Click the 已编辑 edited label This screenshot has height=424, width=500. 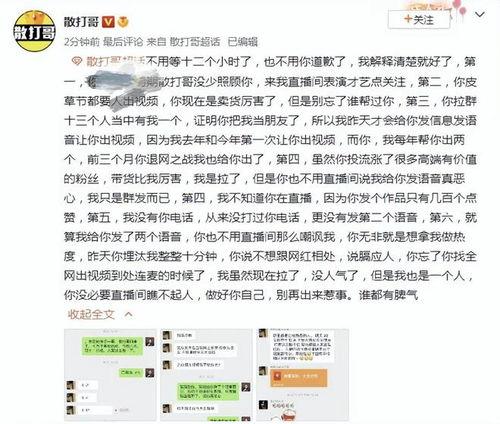[x=243, y=42]
